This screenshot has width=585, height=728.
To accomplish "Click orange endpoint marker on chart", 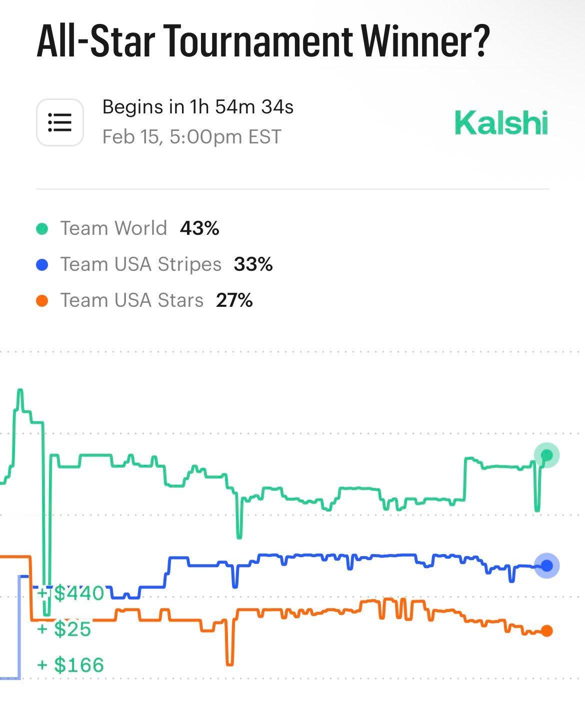I will tap(546, 631).
